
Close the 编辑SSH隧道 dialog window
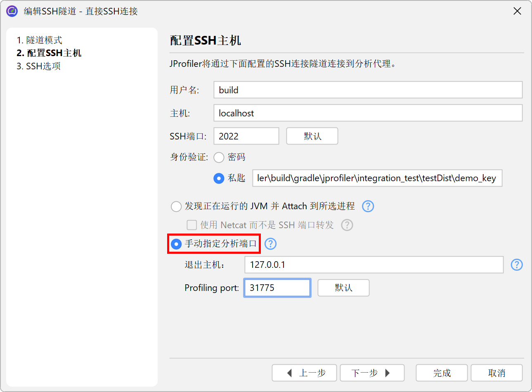click(x=517, y=11)
